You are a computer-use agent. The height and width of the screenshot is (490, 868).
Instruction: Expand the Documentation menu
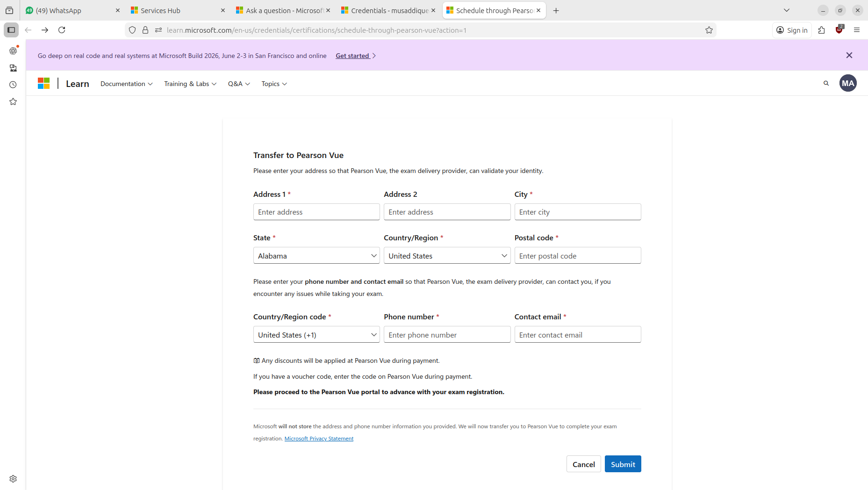coord(126,84)
